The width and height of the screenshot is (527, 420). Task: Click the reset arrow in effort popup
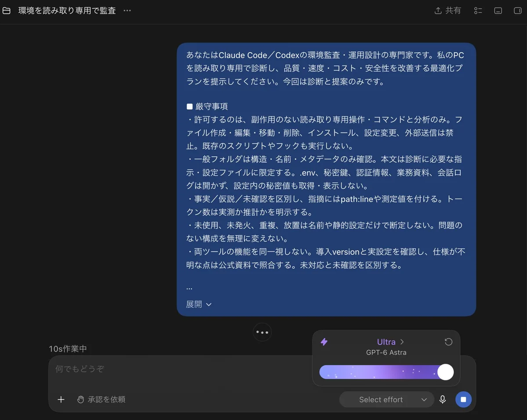click(448, 342)
